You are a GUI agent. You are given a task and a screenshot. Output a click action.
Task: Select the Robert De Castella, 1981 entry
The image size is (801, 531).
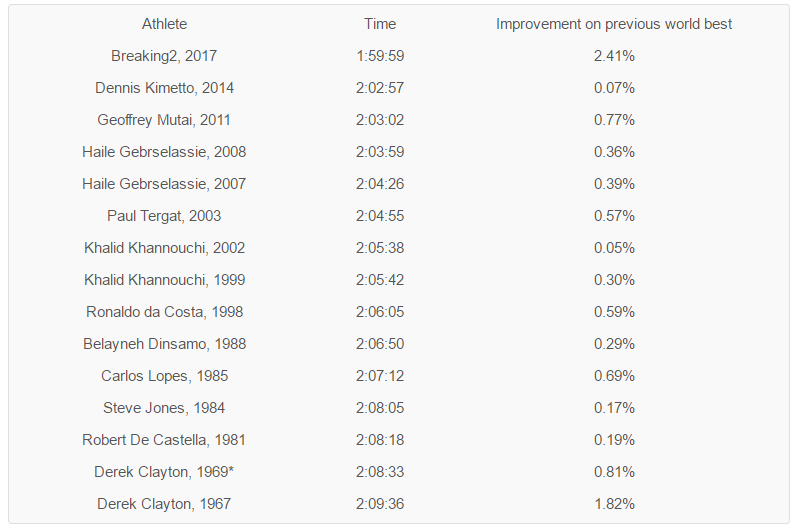[x=164, y=440]
